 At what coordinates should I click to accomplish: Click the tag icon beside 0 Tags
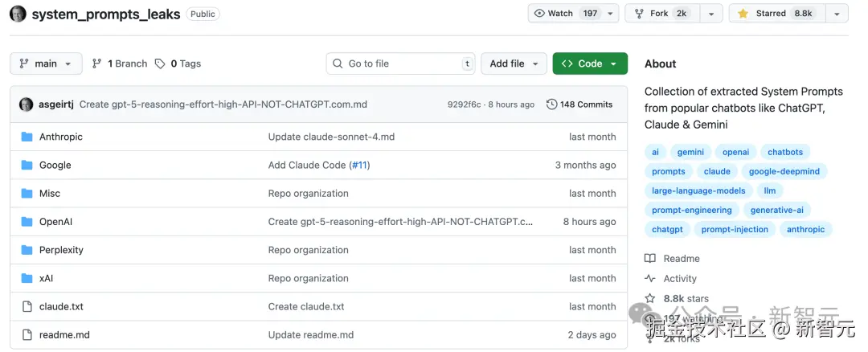(x=160, y=63)
